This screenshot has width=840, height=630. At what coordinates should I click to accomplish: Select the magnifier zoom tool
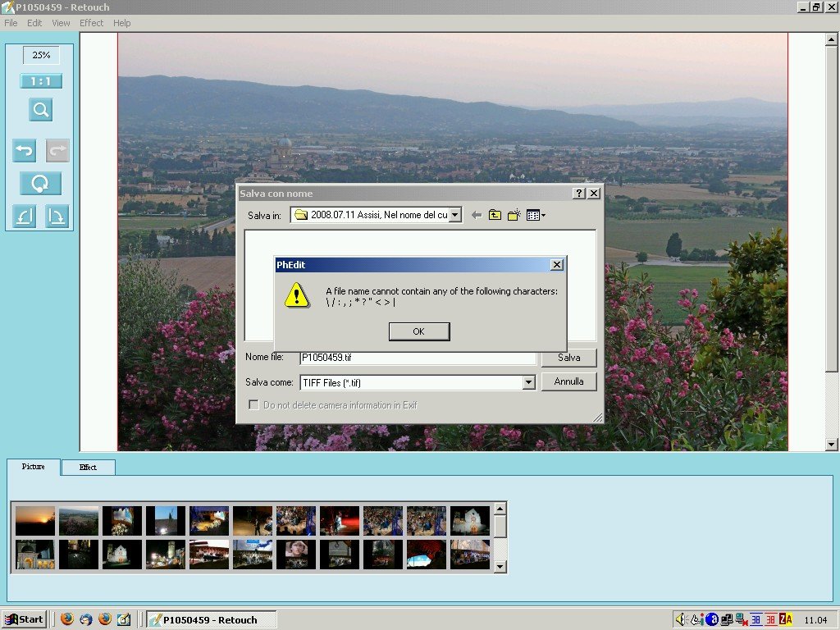[41, 110]
